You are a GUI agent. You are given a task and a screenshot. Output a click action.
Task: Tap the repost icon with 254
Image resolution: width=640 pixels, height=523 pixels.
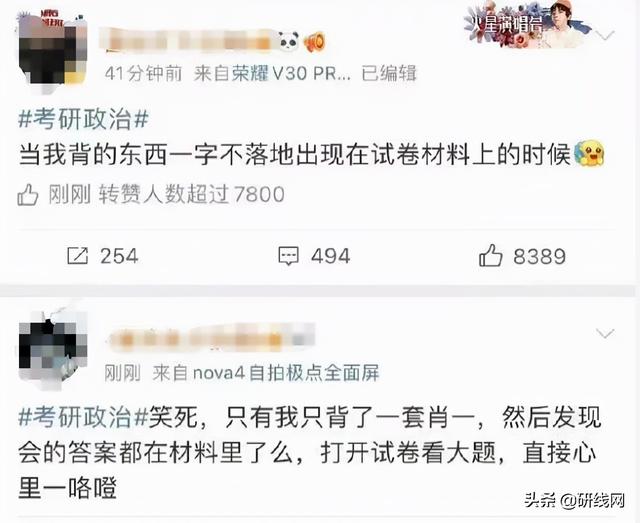[78, 256]
